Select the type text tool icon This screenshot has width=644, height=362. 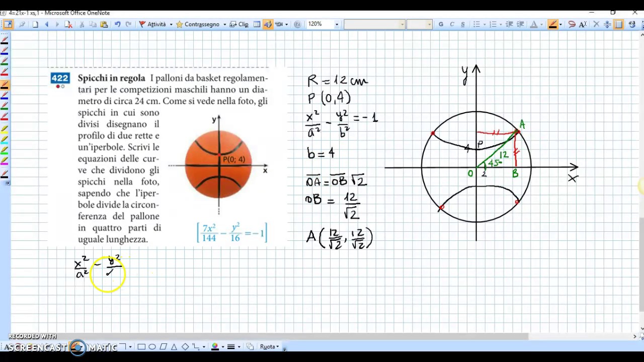[583, 24]
